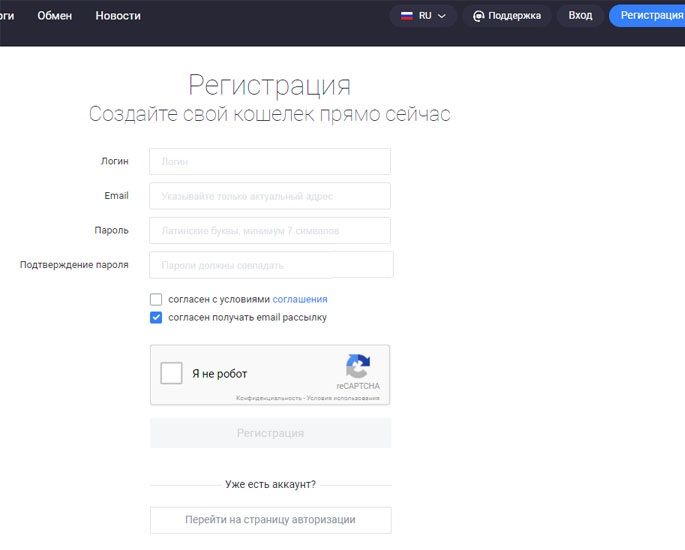685x550 pixels.
Task: Uncheck the email рассылку checkbox
Action: point(156,317)
